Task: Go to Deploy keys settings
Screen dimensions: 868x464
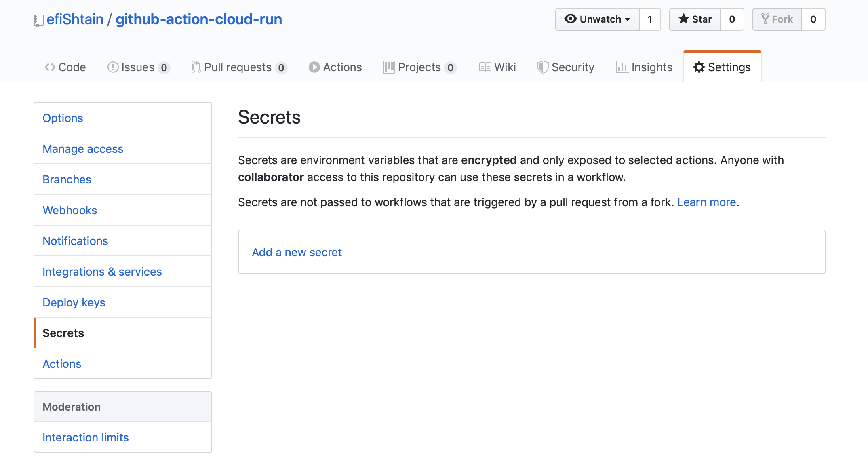Action: click(123, 302)
